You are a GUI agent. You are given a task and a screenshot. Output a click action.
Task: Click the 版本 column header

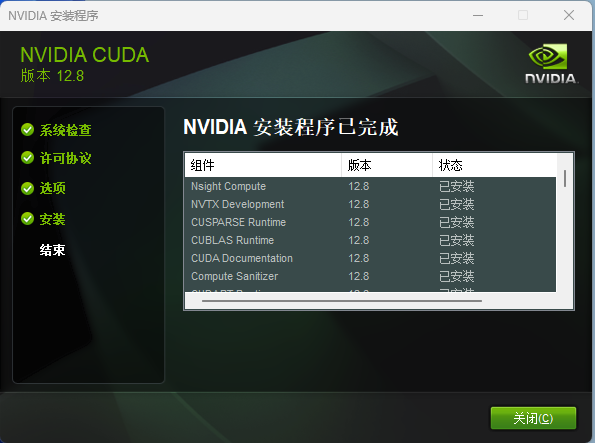(x=387, y=165)
